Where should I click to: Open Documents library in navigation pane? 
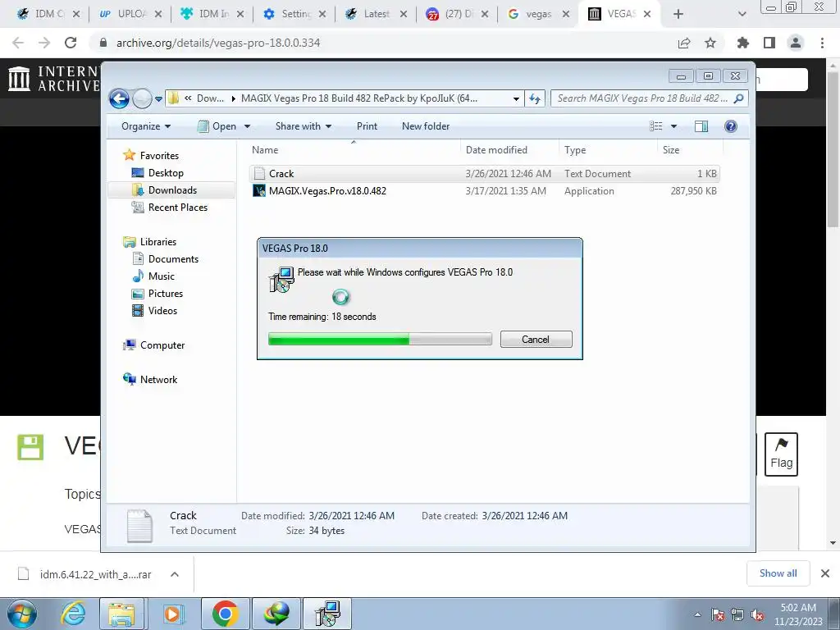pos(173,258)
